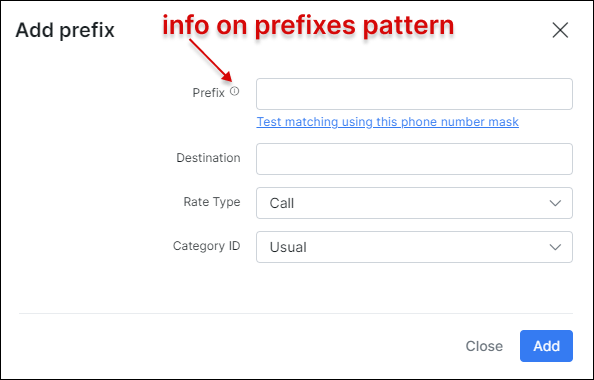This screenshot has width=594, height=380.
Task: Click the Rate Type field label
Action: 212,202
